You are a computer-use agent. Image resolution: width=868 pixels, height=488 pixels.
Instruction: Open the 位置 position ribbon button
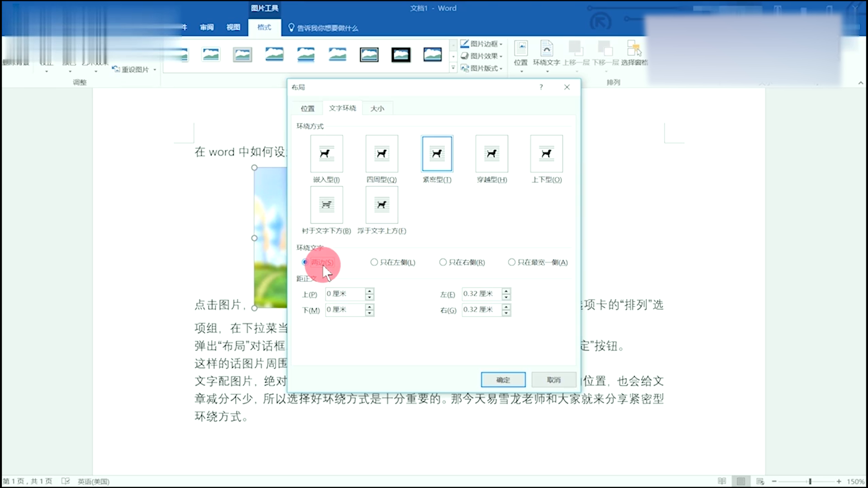(521, 55)
